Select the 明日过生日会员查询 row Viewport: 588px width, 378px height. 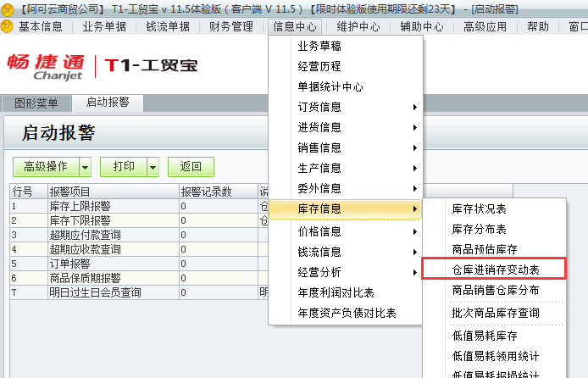tap(139, 292)
